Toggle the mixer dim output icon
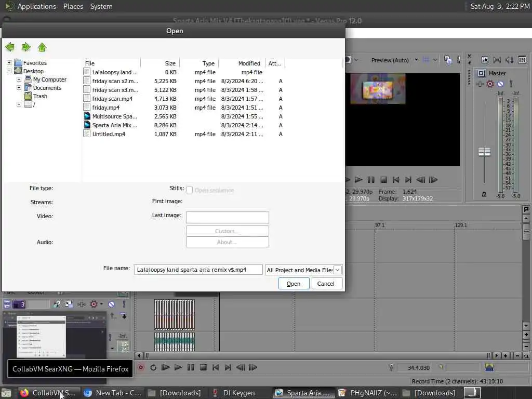532x399 pixels. 509,60
